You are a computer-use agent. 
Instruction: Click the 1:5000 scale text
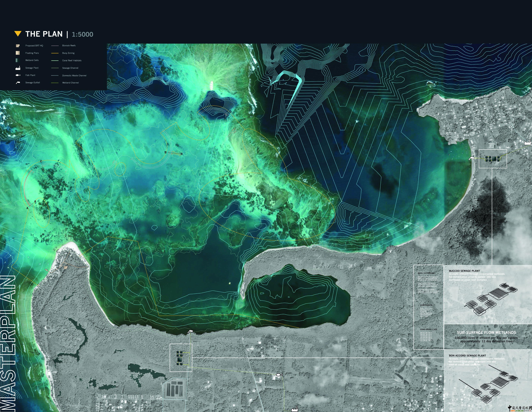(82, 34)
